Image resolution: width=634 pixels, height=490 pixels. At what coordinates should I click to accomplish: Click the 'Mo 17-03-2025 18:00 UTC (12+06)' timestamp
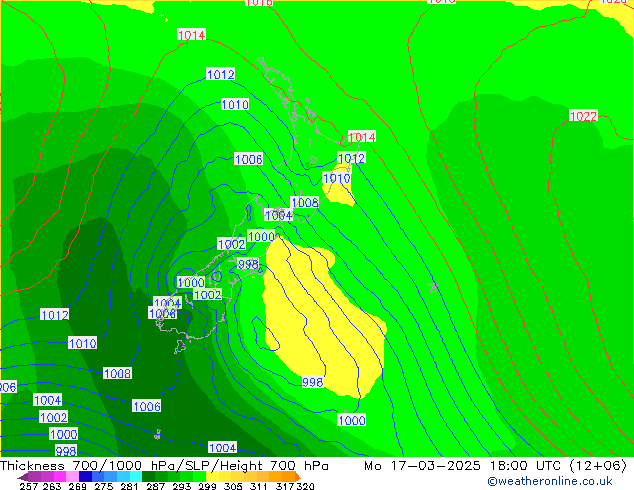[x=495, y=466]
